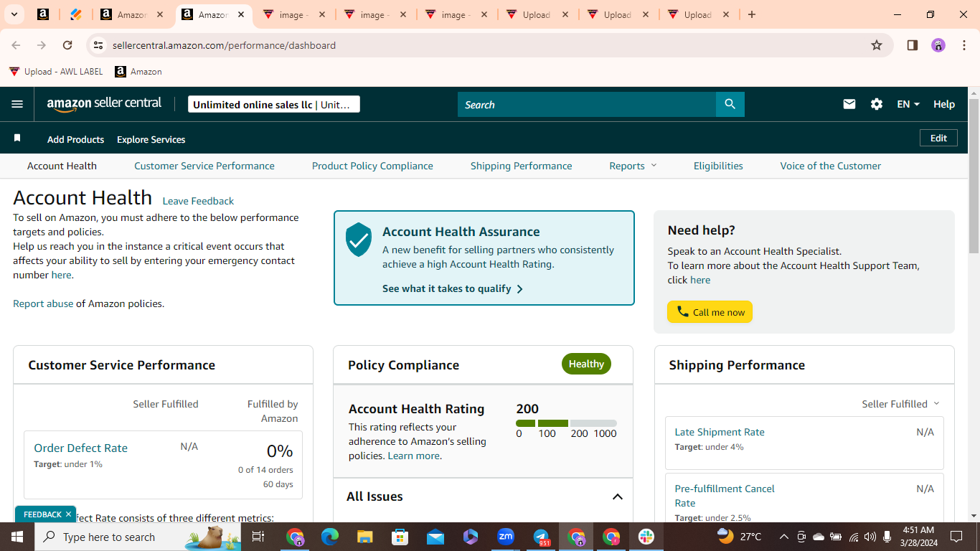Open a new browser tab with plus icon
Viewport: 980px width, 551px height.
tap(751, 14)
